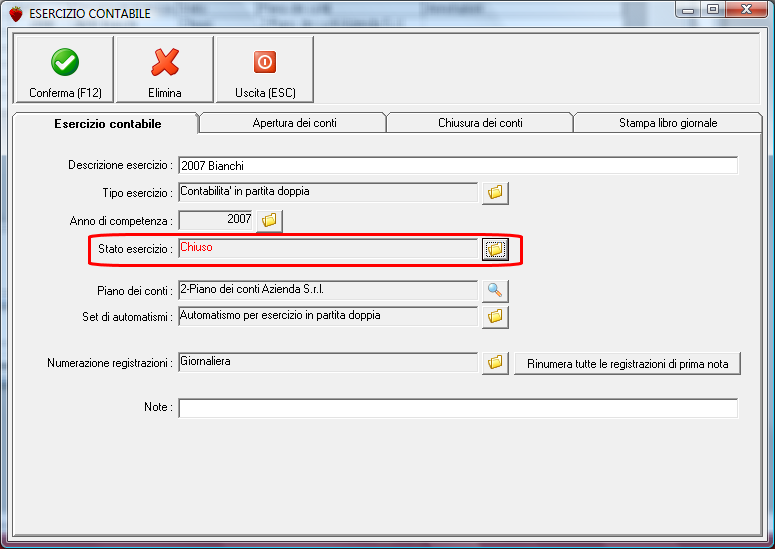This screenshot has width=775, height=549.
Task: Click the Stato esercizio field showing Chiuso
Action: coord(328,249)
